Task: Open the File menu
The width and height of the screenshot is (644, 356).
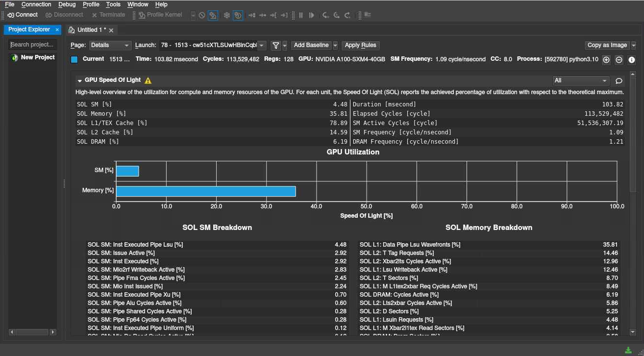Action: coord(9,4)
